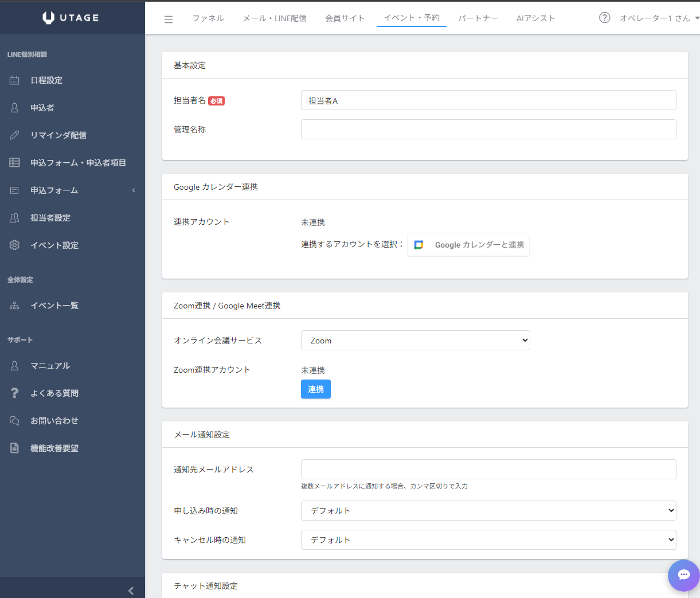Collapse the sidebar with bottom chevron
This screenshot has width=700, height=598.
pos(131,591)
